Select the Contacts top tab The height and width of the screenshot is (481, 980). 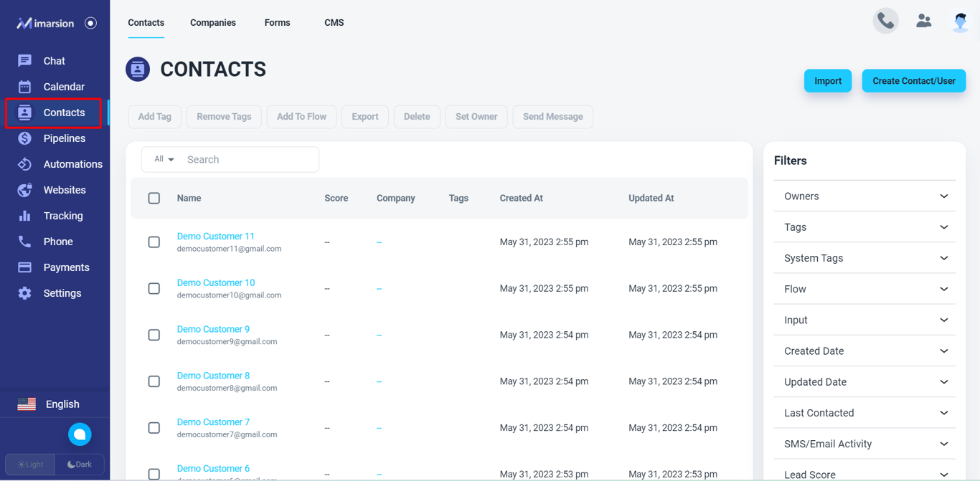pyautogui.click(x=146, y=23)
